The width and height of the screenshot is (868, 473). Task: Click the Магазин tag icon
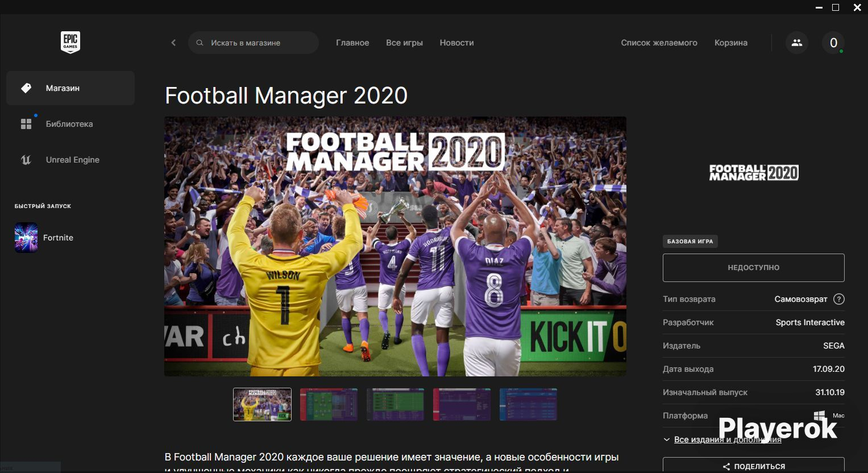[x=26, y=88]
